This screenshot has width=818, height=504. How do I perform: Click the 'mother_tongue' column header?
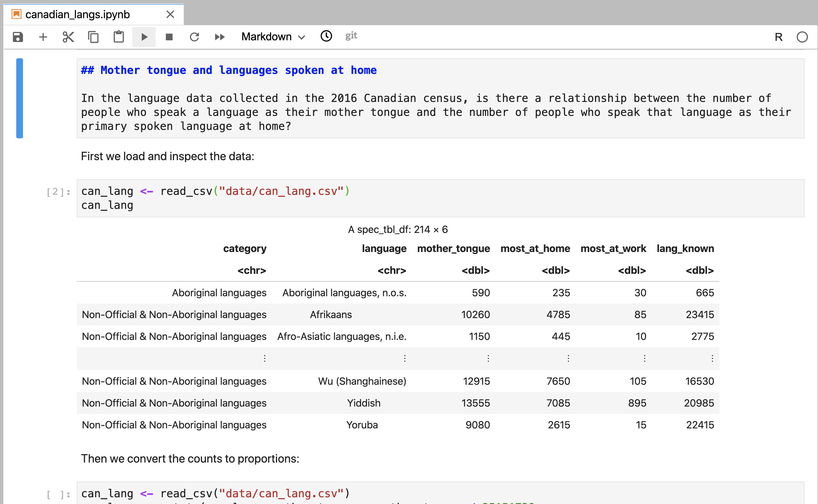pyautogui.click(x=454, y=249)
